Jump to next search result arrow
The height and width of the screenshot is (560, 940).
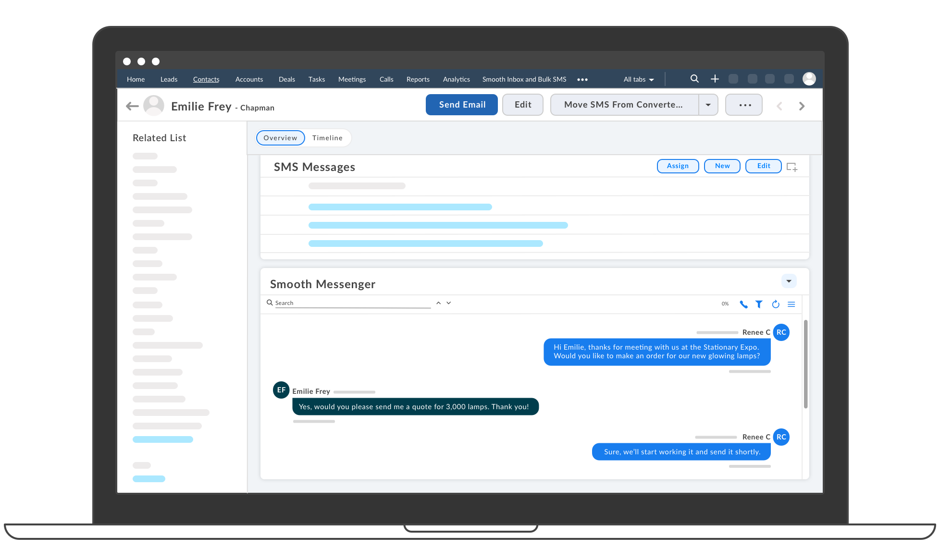[448, 303]
